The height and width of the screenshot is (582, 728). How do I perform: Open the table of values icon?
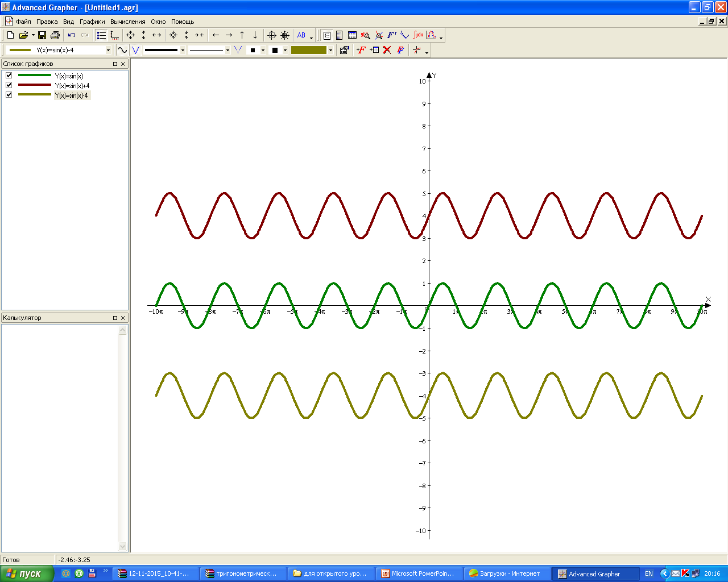point(352,35)
